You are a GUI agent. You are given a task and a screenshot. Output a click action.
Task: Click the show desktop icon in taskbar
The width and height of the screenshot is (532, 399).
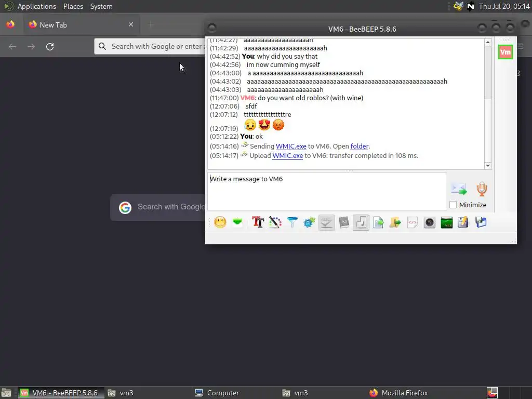point(6,393)
